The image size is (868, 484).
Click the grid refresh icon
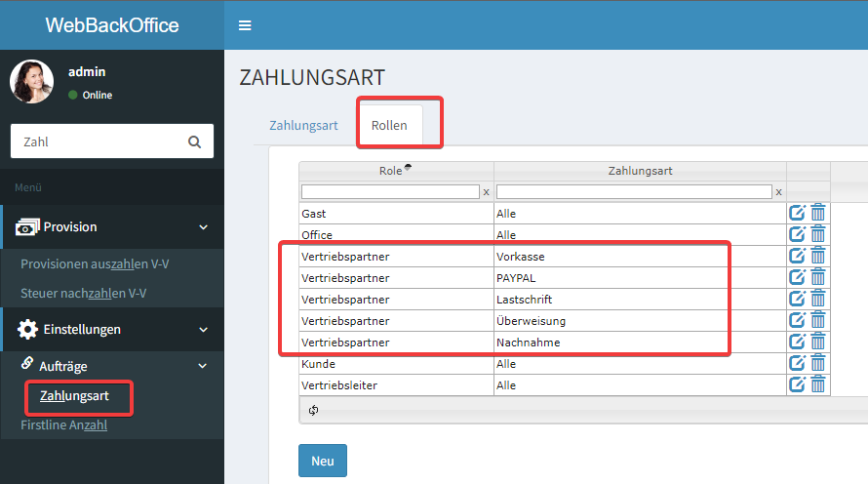click(x=313, y=411)
